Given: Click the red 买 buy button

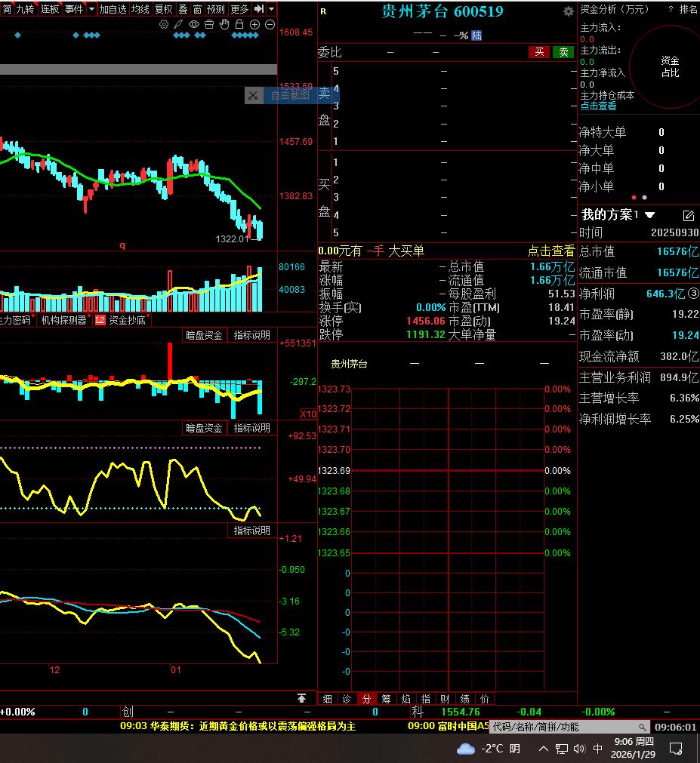Looking at the screenshot, I should [x=539, y=52].
